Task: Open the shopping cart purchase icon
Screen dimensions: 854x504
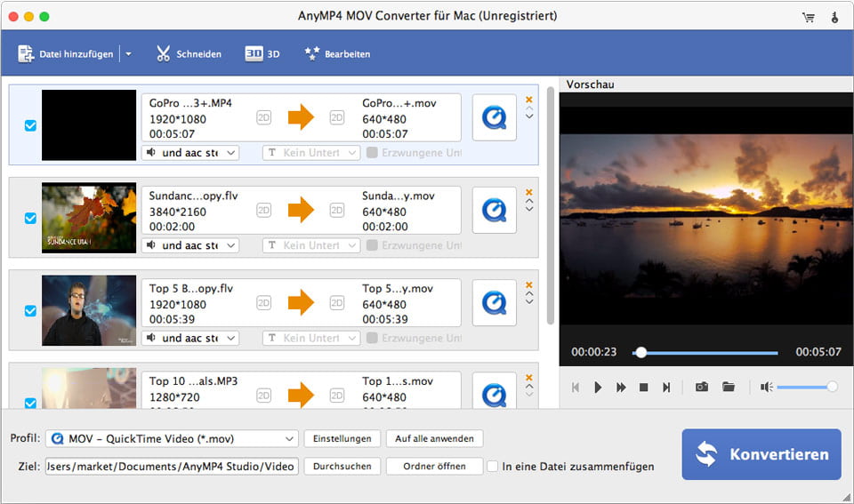Action: [809, 18]
